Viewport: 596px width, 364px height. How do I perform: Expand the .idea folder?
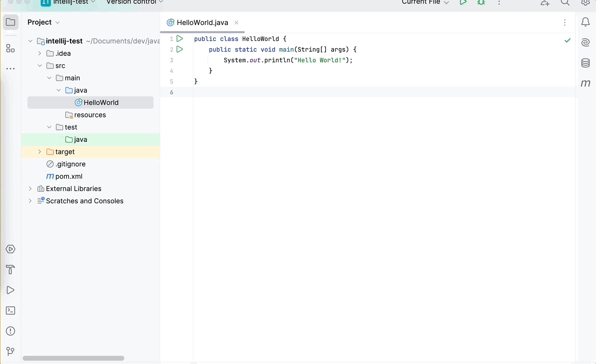[x=40, y=53]
